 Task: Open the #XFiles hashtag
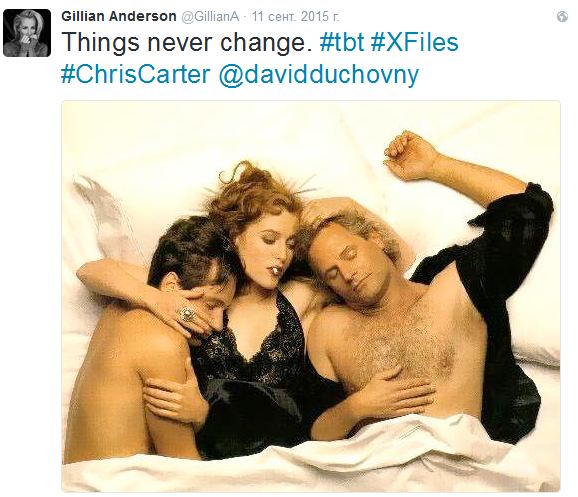[x=414, y=42]
